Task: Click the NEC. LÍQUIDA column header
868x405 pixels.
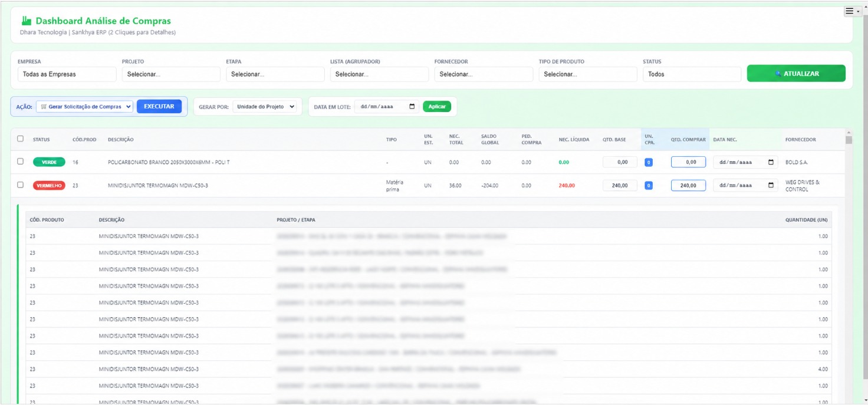Action: coord(574,140)
